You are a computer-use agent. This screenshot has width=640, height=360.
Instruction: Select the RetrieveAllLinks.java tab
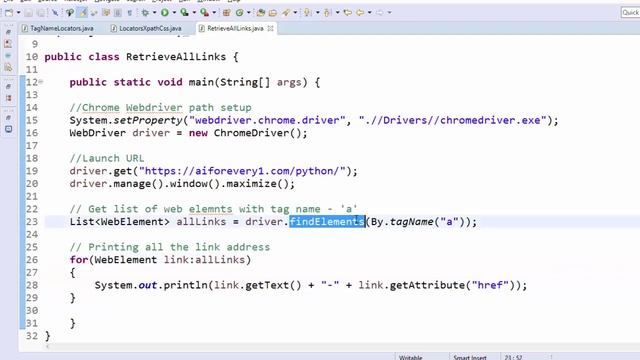pyautogui.click(x=235, y=28)
